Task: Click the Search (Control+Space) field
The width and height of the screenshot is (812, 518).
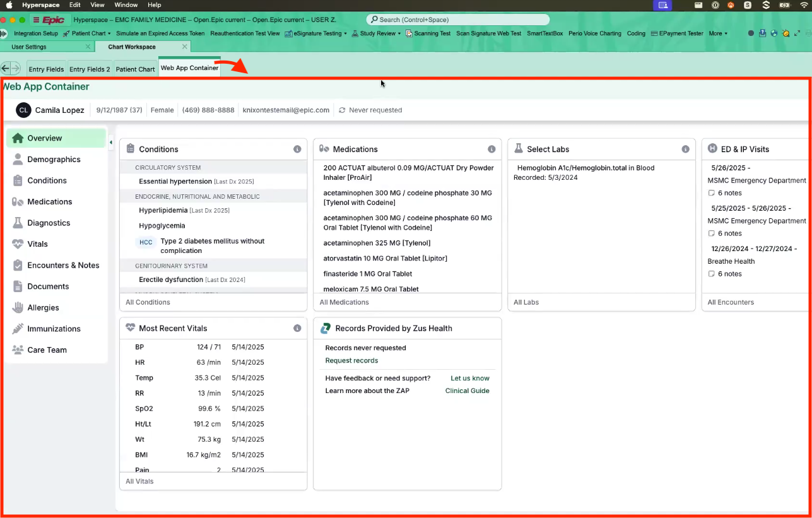Action: (458, 20)
